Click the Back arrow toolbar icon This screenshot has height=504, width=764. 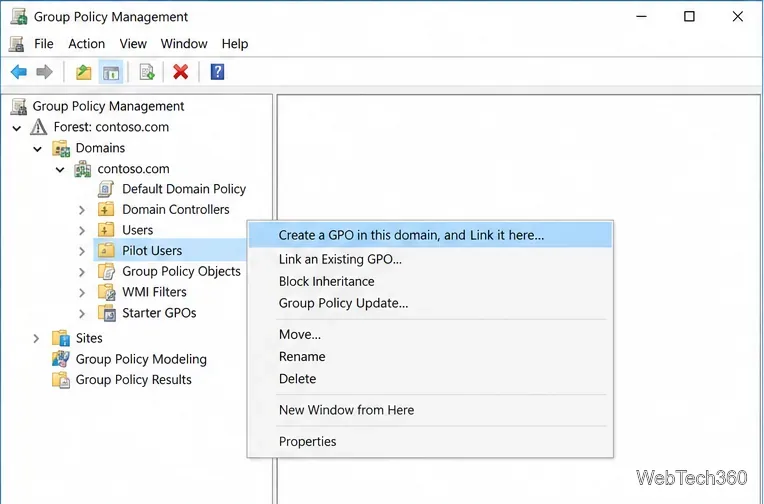[x=19, y=72]
